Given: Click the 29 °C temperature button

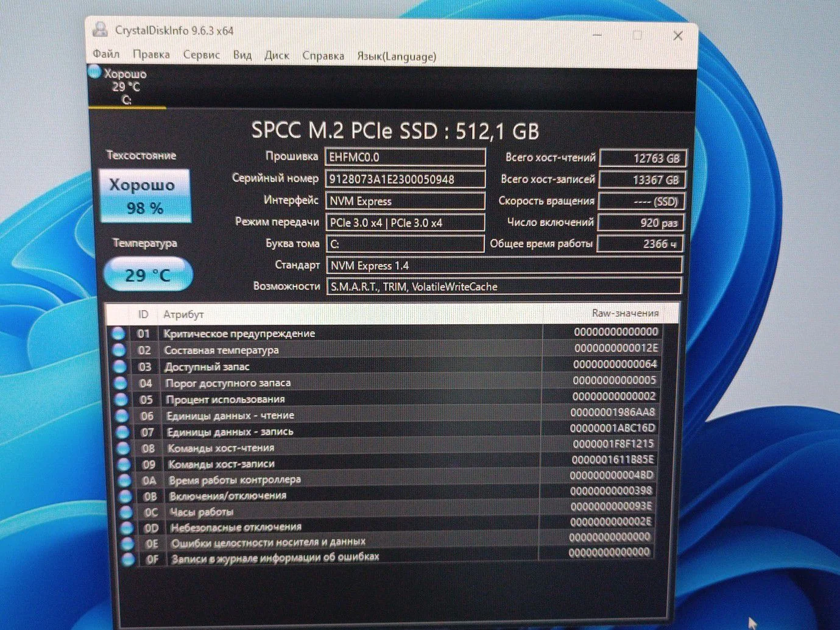Looking at the screenshot, I should point(148,275).
